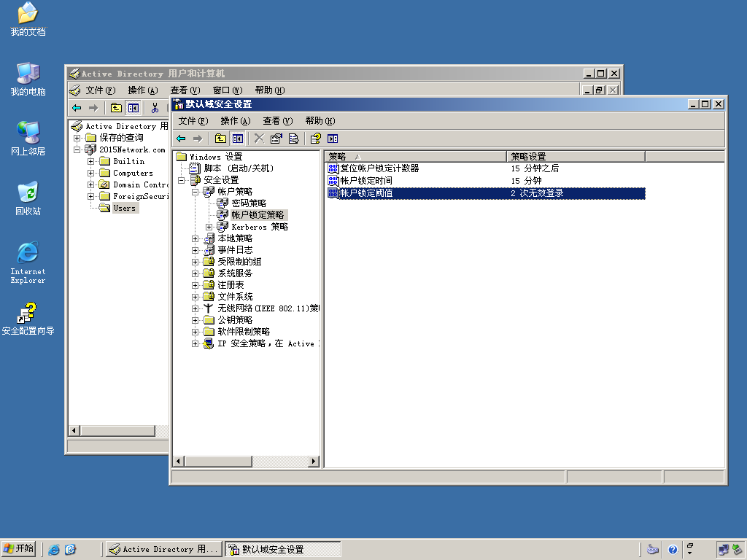The height and width of the screenshot is (560, 747).
Task: Open 文件(F) menu in 默认域安全设置
Action: [x=193, y=121]
